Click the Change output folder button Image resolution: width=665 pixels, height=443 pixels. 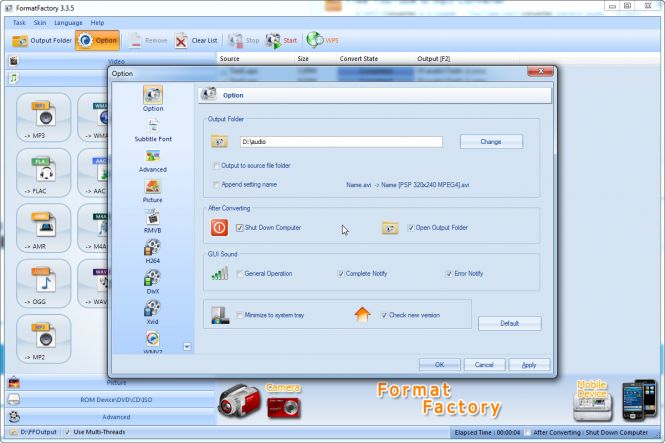click(x=491, y=142)
